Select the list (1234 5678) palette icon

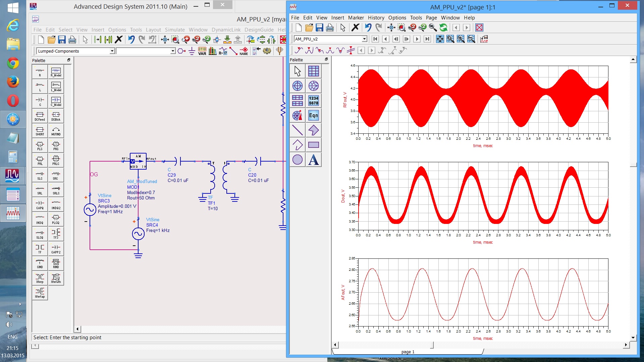(313, 101)
